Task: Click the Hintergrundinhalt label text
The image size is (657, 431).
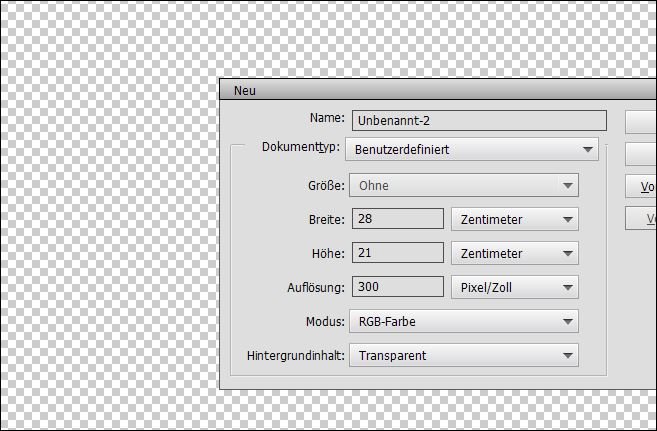Action: [x=295, y=355]
